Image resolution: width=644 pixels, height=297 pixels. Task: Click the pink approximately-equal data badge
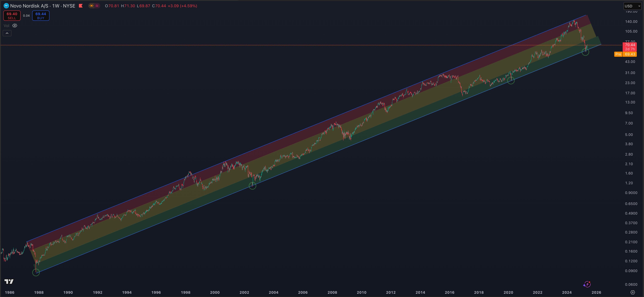click(97, 6)
